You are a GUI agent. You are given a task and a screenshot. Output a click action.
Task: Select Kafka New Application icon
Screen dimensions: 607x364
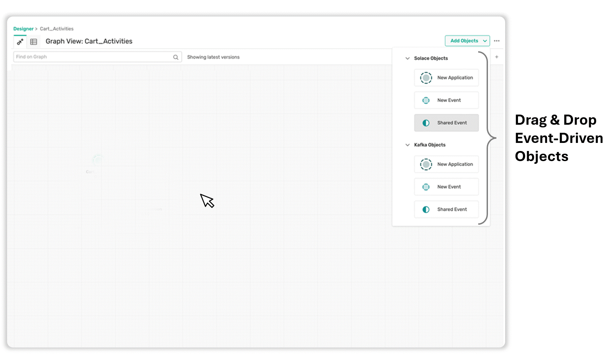426,164
